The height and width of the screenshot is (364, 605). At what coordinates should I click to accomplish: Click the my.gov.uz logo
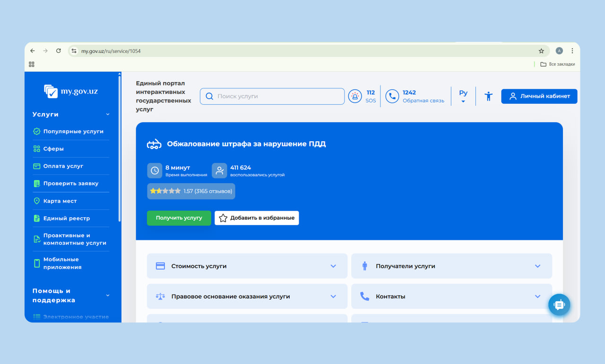tap(71, 91)
